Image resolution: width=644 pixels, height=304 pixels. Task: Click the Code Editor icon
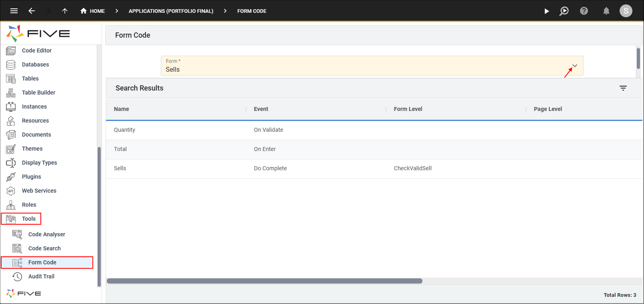tap(11, 50)
